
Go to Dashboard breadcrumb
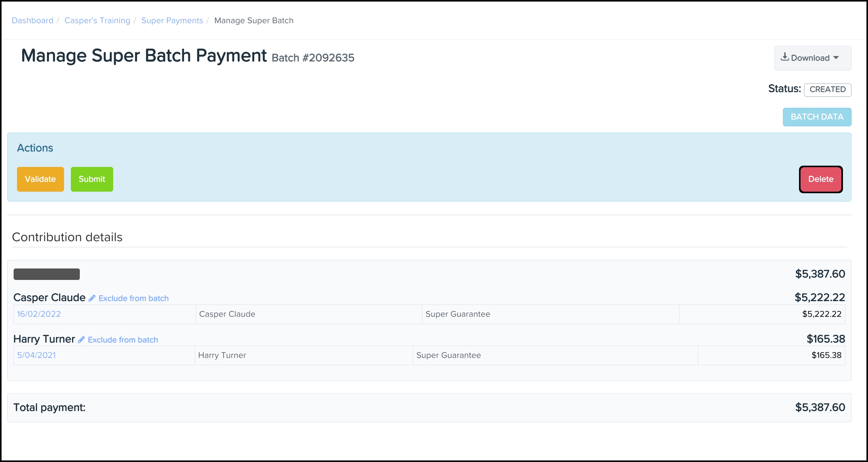[x=32, y=20]
